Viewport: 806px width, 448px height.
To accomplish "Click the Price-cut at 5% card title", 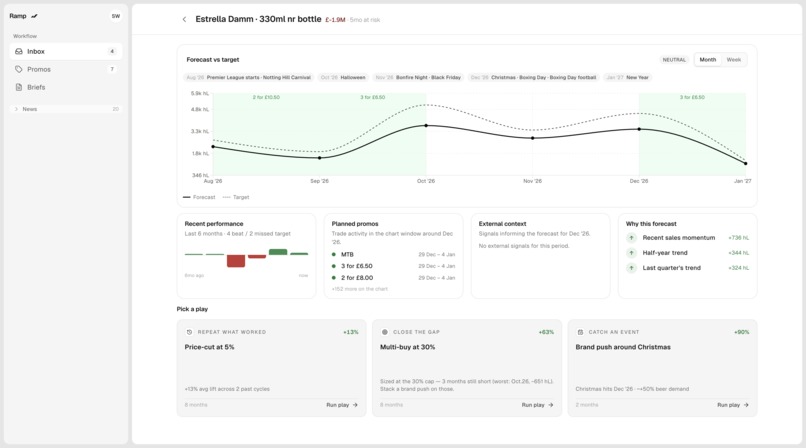I will point(209,347).
